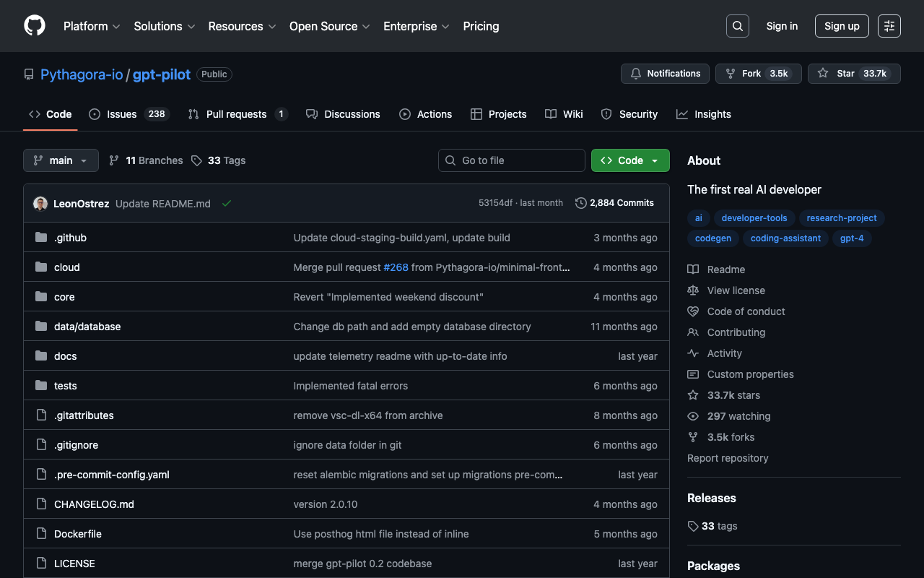Click the Star button

(854, 74)
